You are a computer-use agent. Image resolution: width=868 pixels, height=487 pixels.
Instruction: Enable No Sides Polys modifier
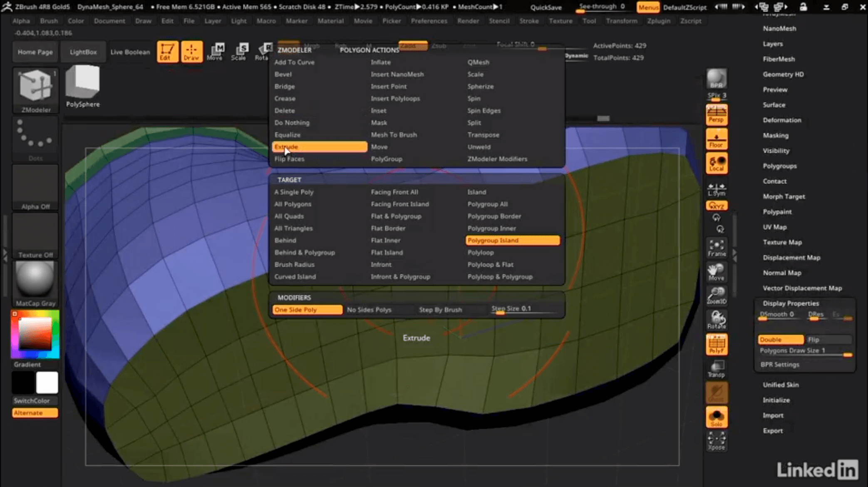[369, 310]
